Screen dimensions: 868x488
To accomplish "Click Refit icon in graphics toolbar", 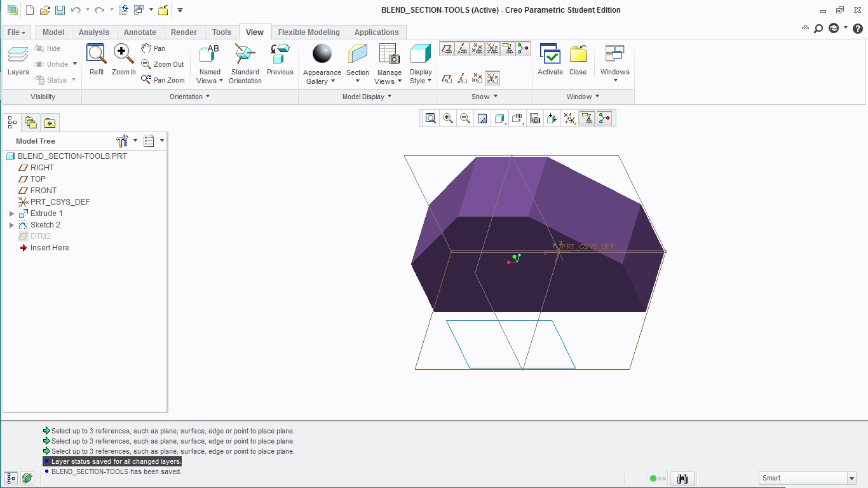I will [431, 118].
